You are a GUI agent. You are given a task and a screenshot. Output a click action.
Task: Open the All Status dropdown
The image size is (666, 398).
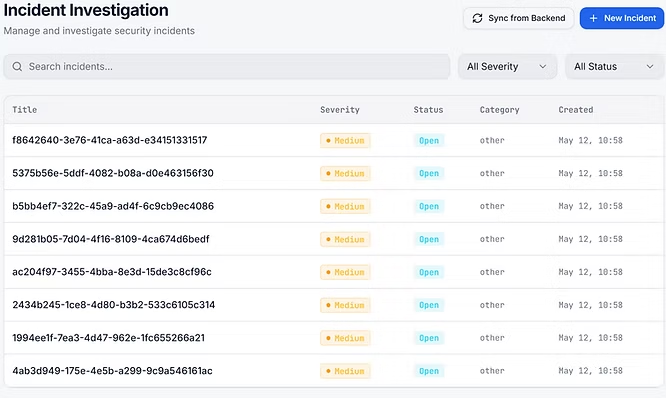(x=614, y=67)
